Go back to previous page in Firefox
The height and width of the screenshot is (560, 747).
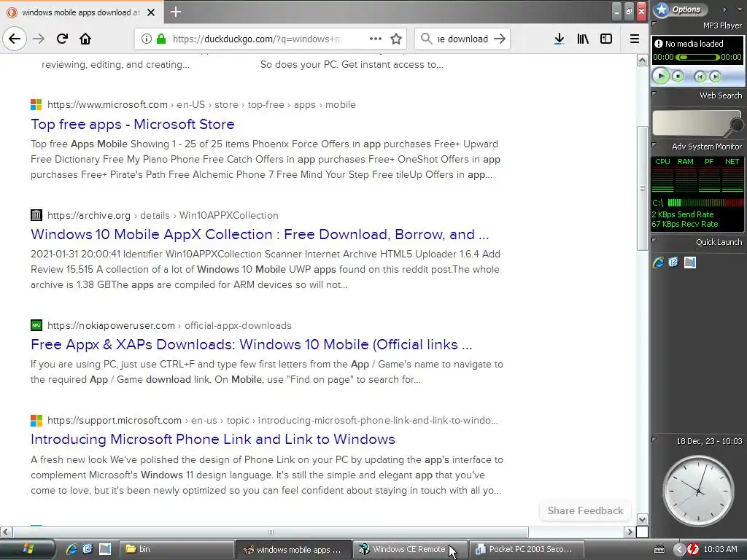point(15,39)
